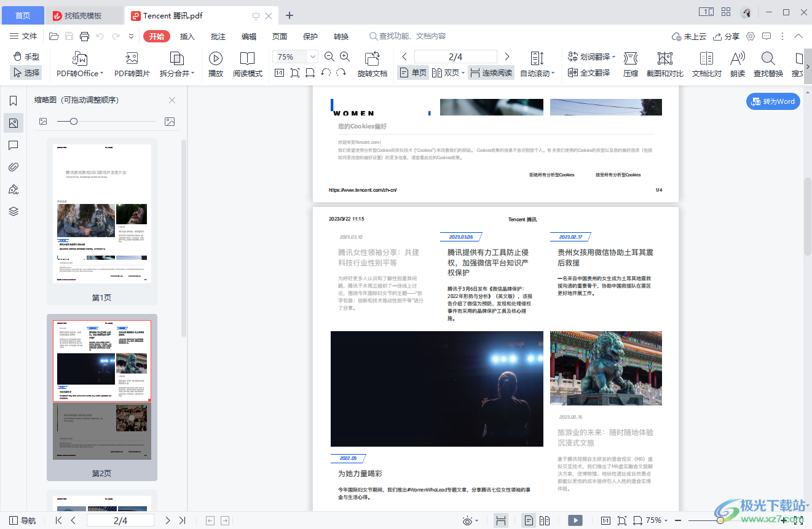Rotate page counterclockwise
The height and width of the screenshot is (529, 812).
pos(326,73)
